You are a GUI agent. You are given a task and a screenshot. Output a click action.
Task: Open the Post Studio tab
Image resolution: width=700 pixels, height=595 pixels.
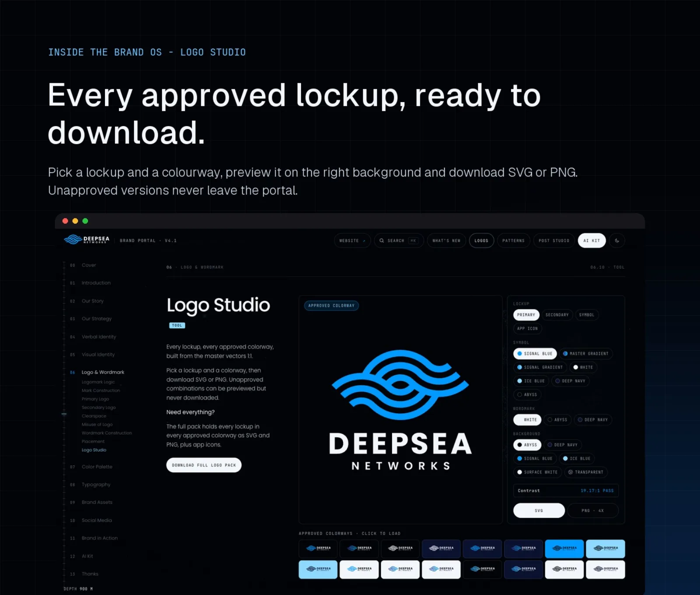(554, 240)
